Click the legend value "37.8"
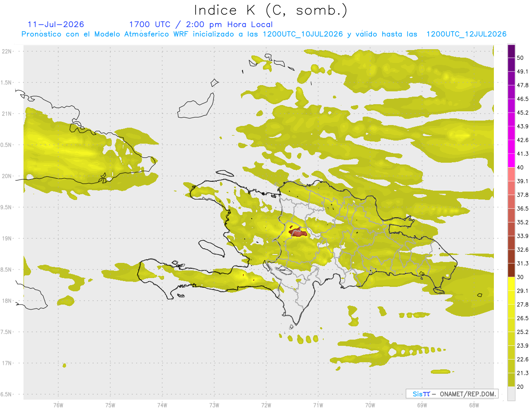Viewport: 532px width, 411px height. point(523,195)
